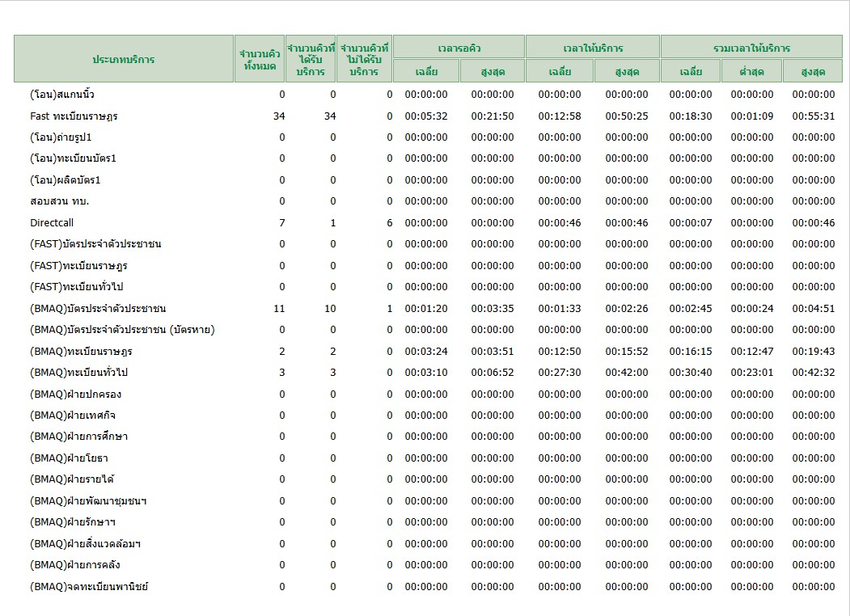Select the (BMAQ)ทะเบียนราษฎร row label

tap(82, 351)
